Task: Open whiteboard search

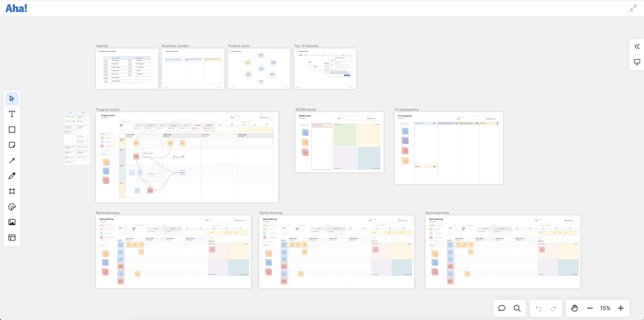Action: tap(517, 308)
